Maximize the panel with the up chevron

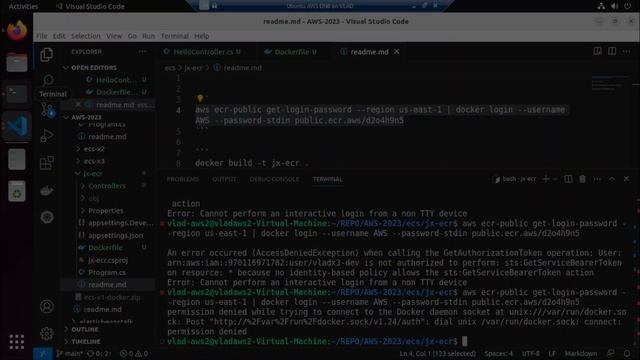pyautogui.click(x=612, y=179)
